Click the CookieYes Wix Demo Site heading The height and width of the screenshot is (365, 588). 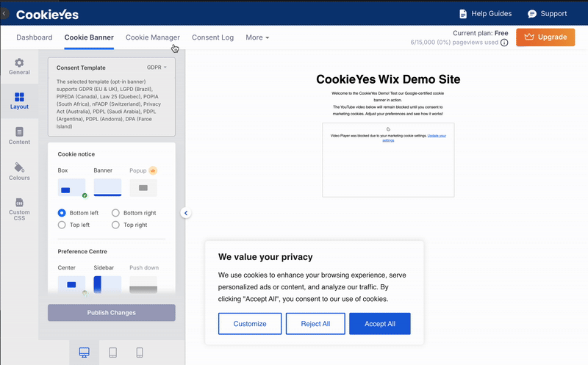pyautogui.click(x=388, y=79)
